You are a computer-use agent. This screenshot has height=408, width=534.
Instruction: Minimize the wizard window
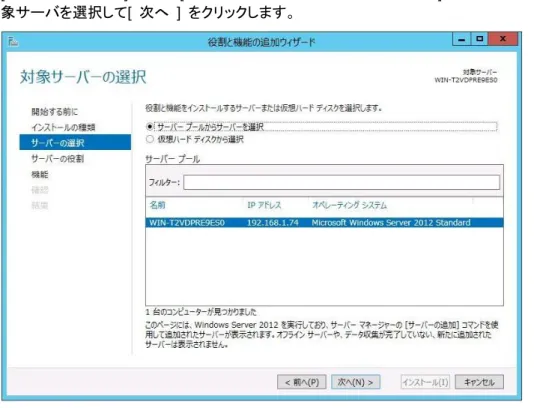point(462,39)
